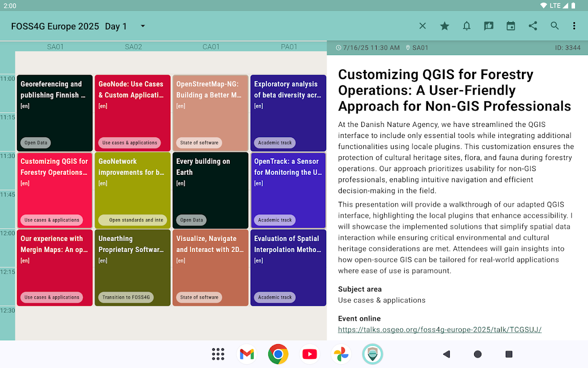Click the PA01 room column header

(x=289, y=46)
